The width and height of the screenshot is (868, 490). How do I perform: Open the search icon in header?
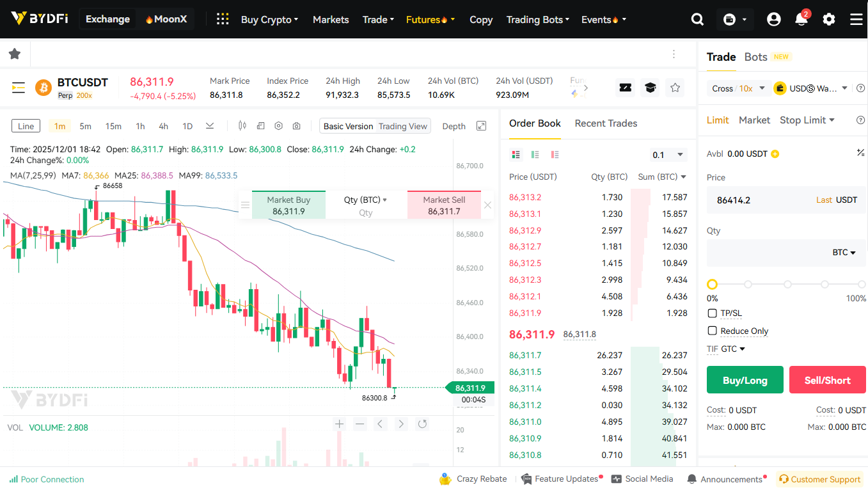[x=697, y=19]
